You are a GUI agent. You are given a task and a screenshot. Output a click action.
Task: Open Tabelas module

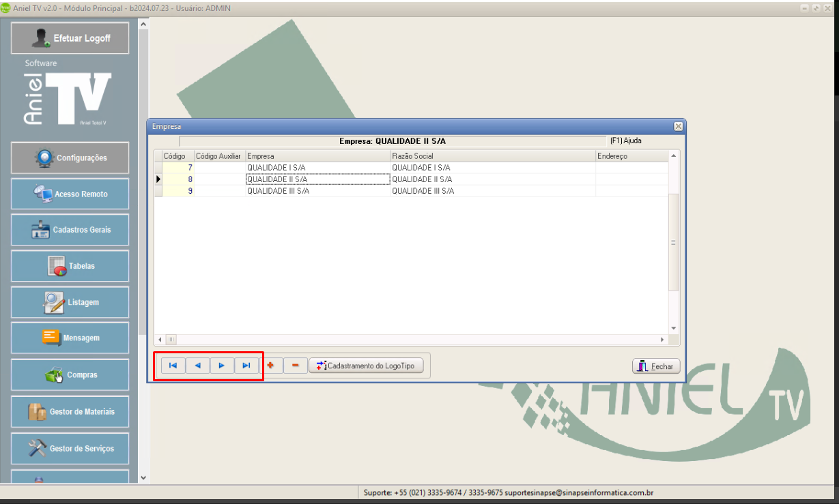click(70, 266)
